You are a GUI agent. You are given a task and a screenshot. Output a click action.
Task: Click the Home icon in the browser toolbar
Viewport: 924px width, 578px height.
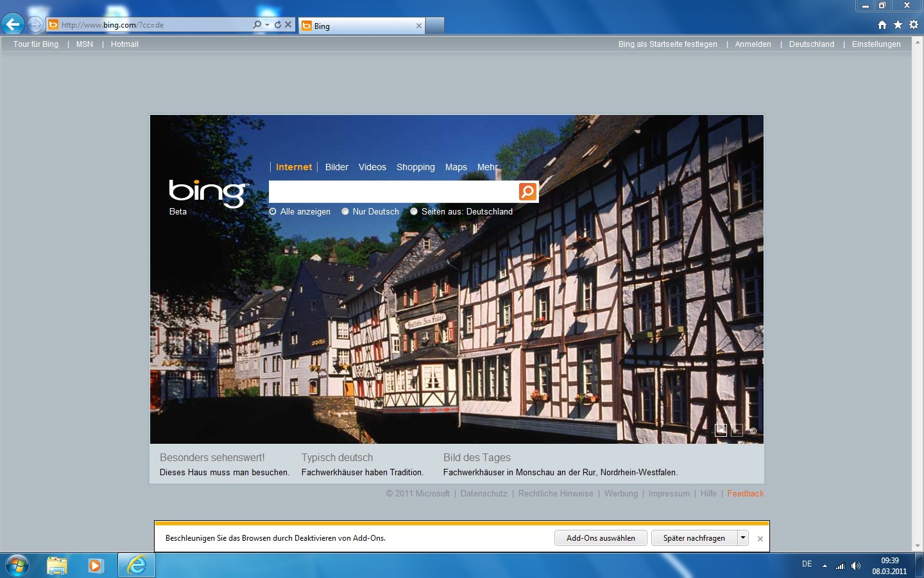[x=882, y=24]
